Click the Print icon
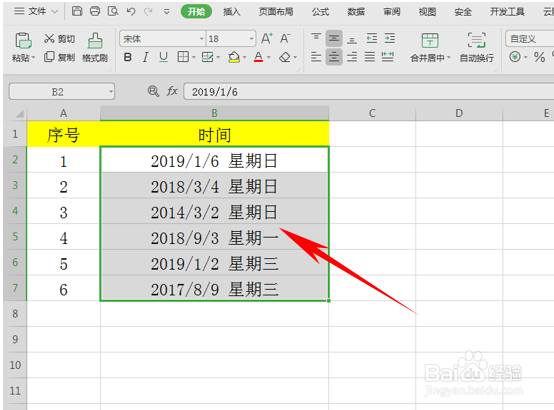 (95, 11)
